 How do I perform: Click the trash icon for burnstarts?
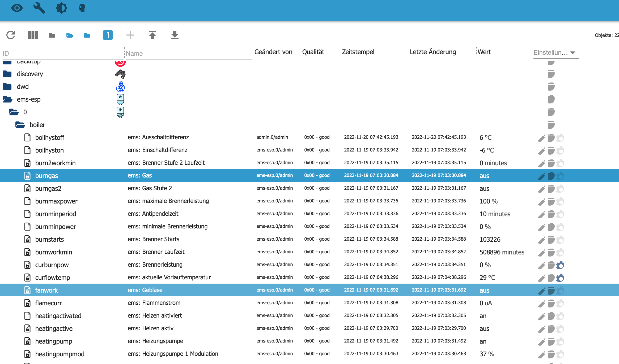[551, 240]
